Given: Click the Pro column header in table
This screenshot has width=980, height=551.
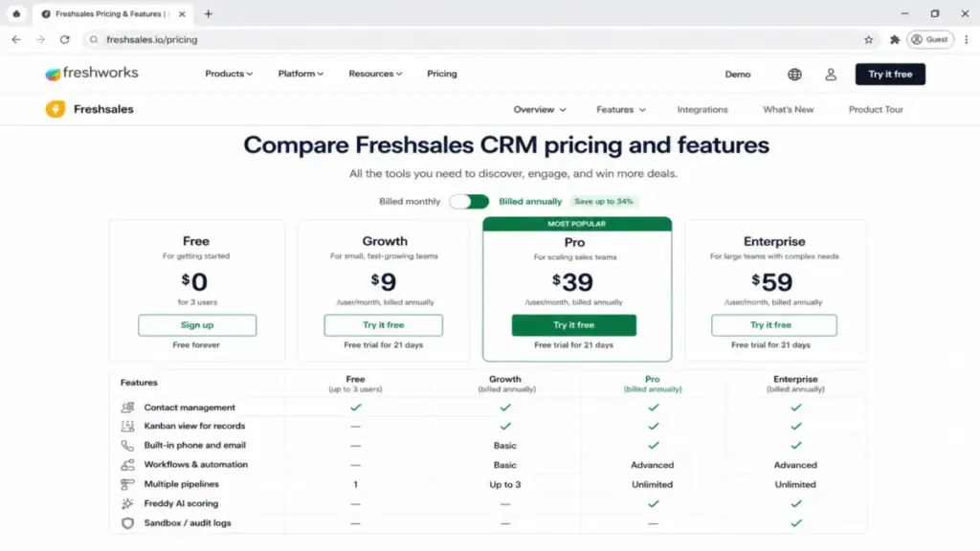Looking at the screenshot, I should click(653, 384).
